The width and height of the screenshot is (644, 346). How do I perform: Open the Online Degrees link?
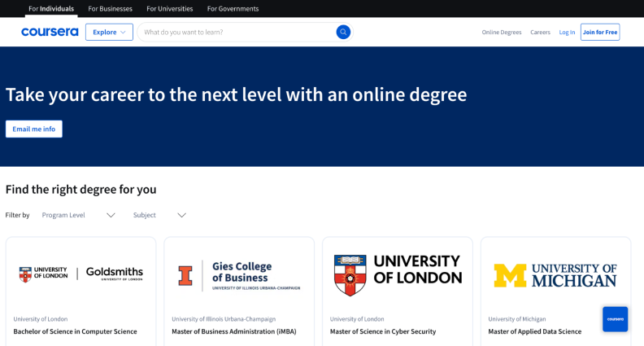point(502,32)
